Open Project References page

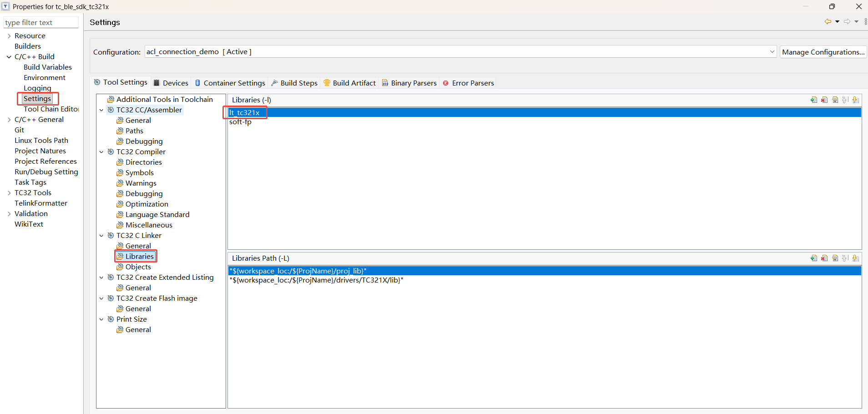[x=45, y=162]
